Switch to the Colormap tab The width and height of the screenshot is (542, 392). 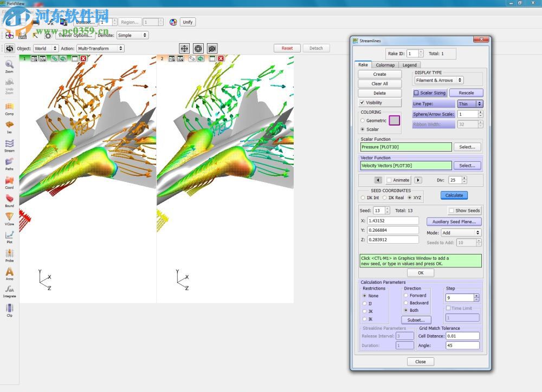point(385,64)
